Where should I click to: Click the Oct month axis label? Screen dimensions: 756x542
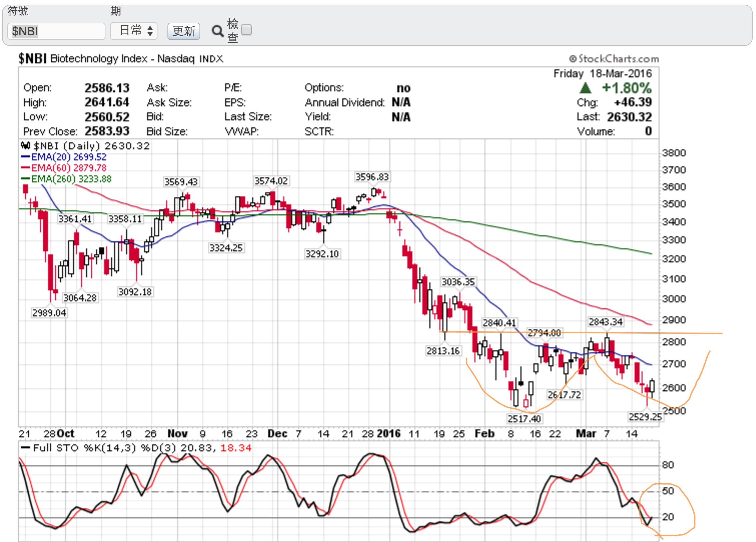65,434
